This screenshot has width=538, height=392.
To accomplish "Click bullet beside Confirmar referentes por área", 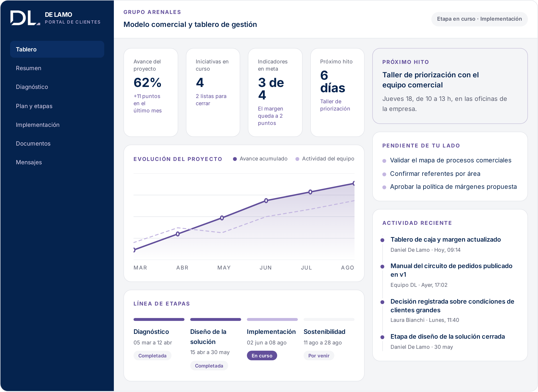I will click(384, 174).
